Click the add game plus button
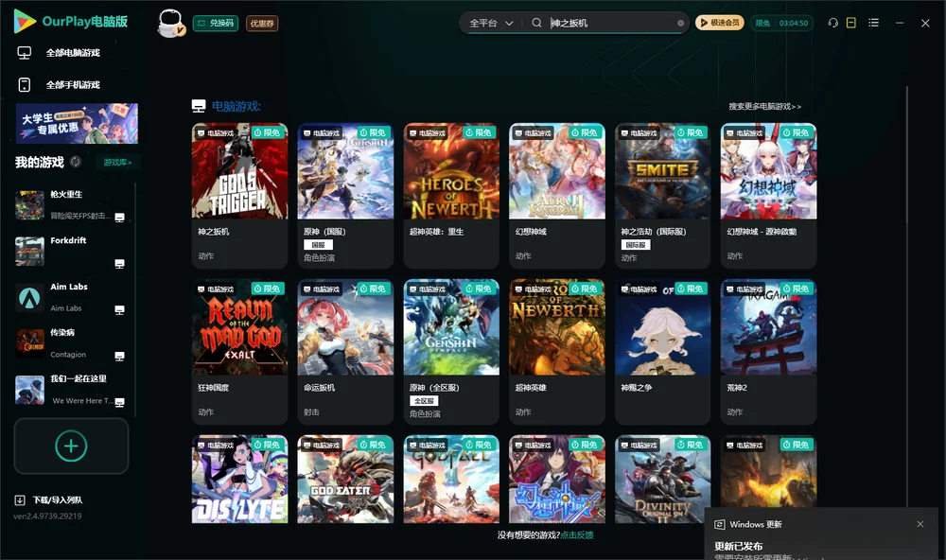 click(x=71, y=446)
